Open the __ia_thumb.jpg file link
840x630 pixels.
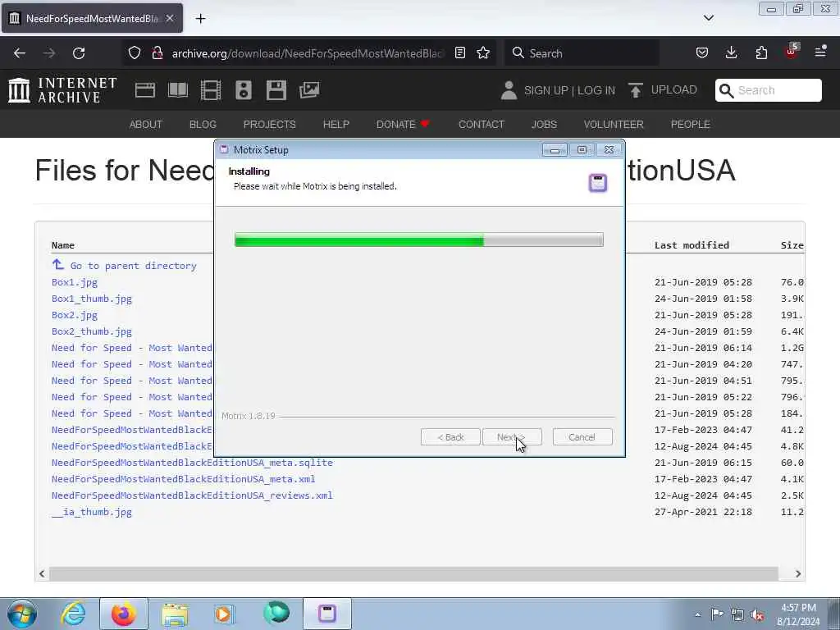pos(92,512)
